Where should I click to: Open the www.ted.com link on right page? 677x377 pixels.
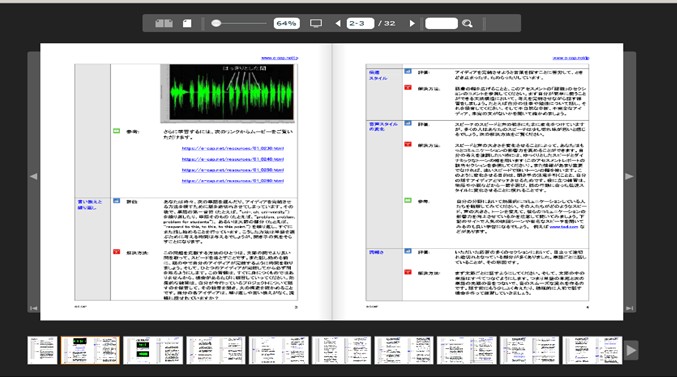(x=564, y=226)
